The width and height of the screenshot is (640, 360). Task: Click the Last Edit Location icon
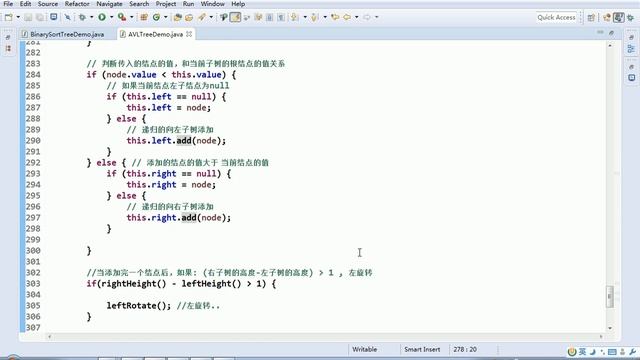click(x=335, y=17)
